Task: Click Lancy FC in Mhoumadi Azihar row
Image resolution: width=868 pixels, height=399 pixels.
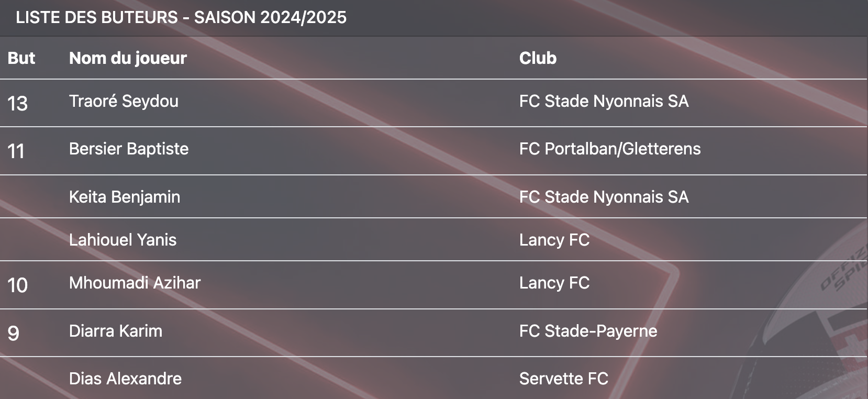Action: [554, 283]
